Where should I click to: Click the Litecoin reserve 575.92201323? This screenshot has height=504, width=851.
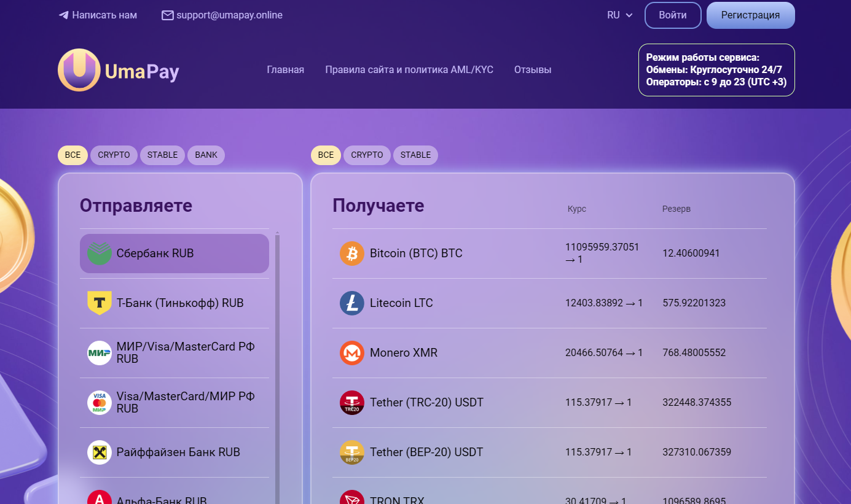[694, 303]
